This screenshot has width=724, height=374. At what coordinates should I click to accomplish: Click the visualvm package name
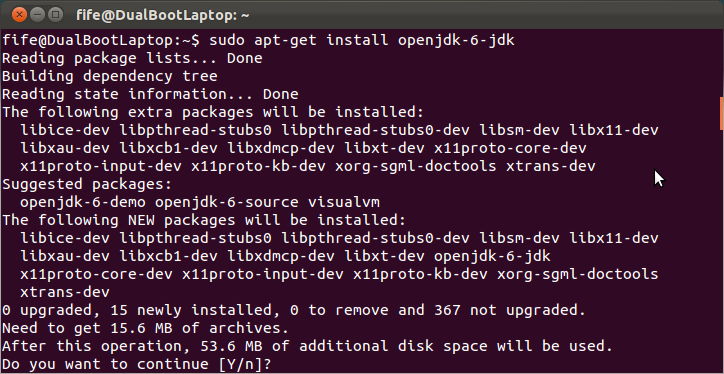(x=344, y=202)
